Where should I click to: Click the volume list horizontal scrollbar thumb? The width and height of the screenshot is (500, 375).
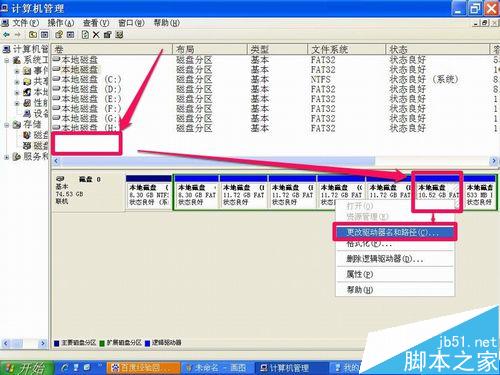click(x=218, y=161)
